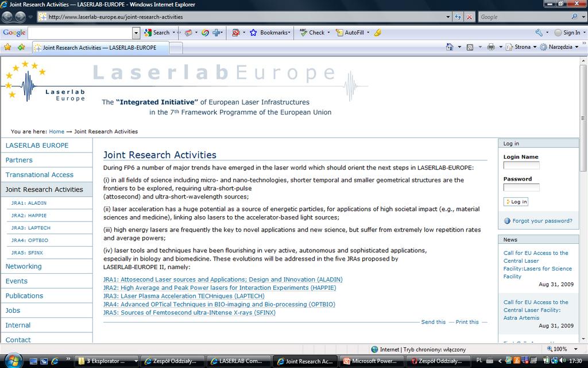Open the Partners sidebar menu item
This screenshot has height=368, width=588.
pos(19,160)
